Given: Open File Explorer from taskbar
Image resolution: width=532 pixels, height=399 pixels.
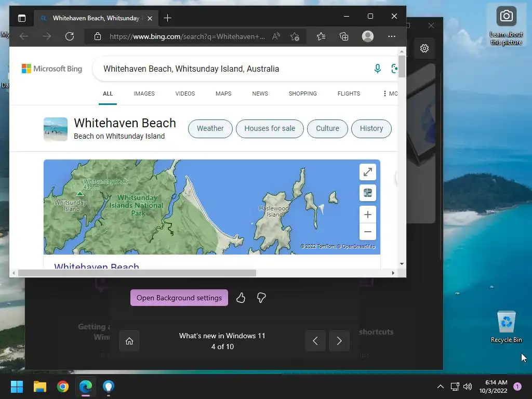Looking at the screenshot, I should click(39, 387).
